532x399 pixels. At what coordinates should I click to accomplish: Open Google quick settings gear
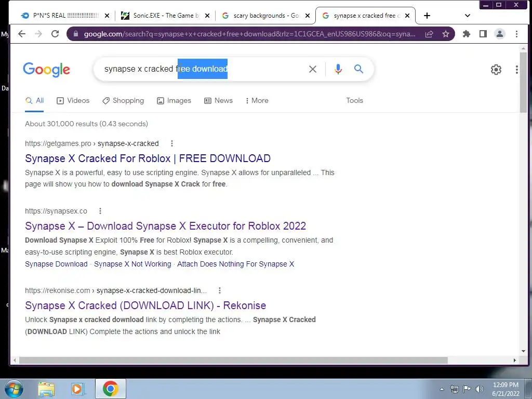click(496, 70)
